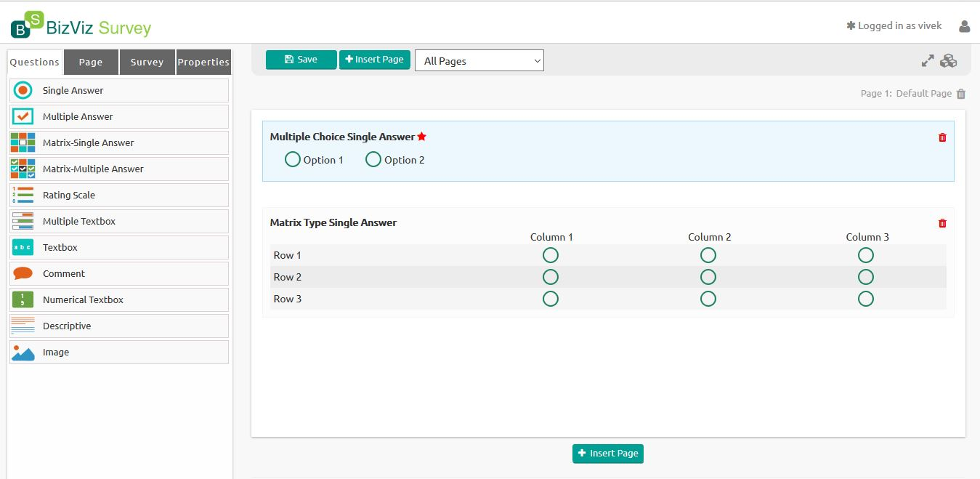Select the Option 1 radio button
980x479 pixels.
coord(293,159)
